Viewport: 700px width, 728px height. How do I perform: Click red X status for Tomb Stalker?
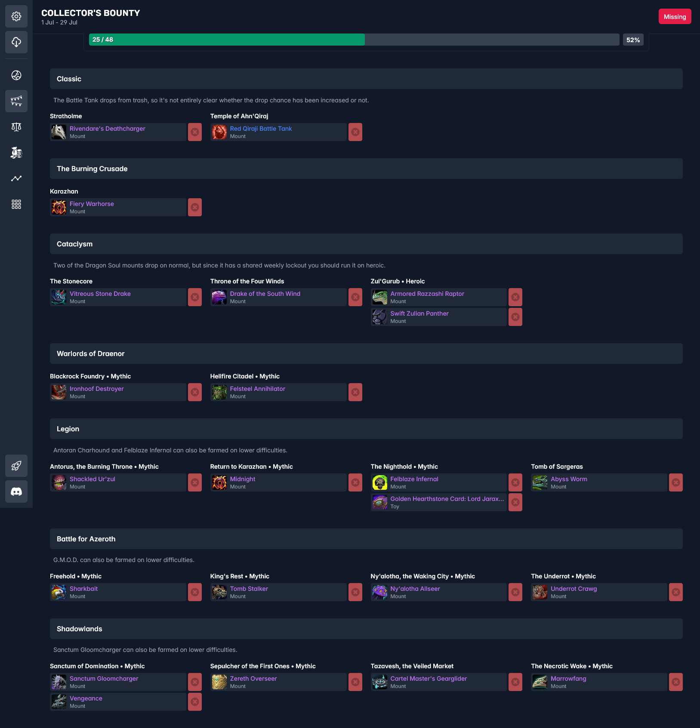coord(355,592)
